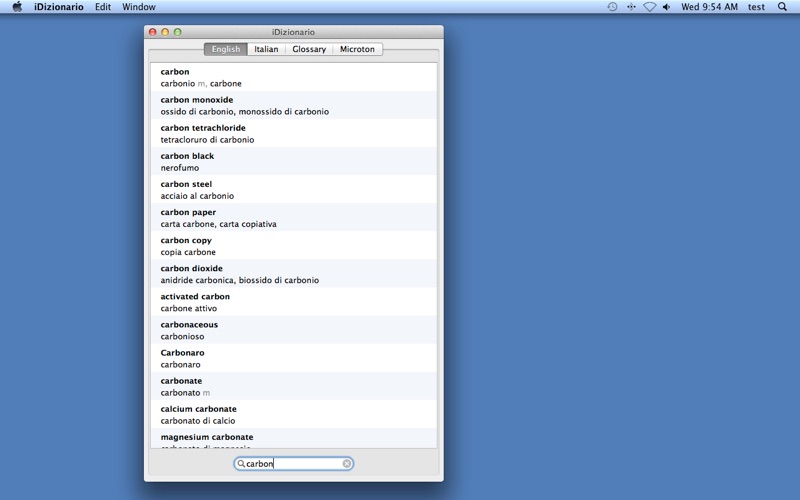The width and height of the screenshot is (800, 500).
Task: Select the carbonate entry
Action: [x=294, y=386]
